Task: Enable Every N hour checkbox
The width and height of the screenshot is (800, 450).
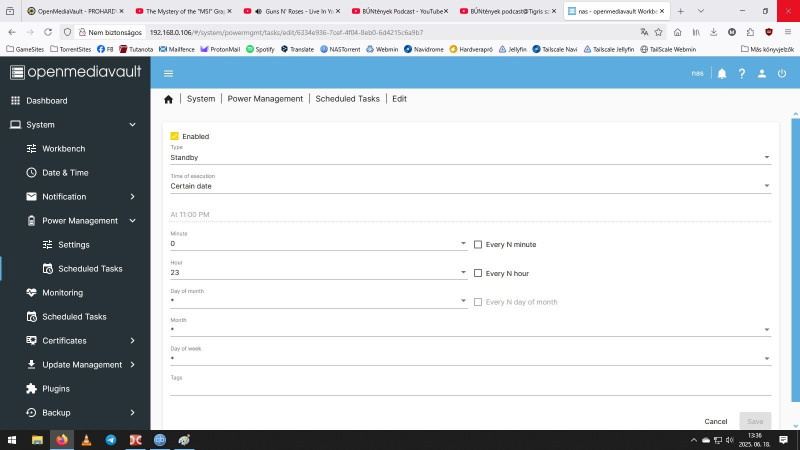Action: click(x=478, y=273)
